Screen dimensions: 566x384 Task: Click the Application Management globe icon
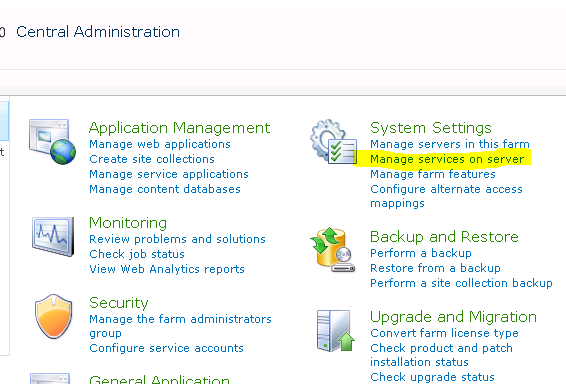[52, 142]
